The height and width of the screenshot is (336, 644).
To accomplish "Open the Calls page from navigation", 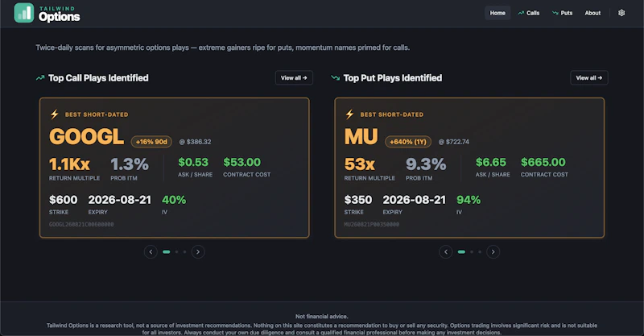I will point(529,13).
